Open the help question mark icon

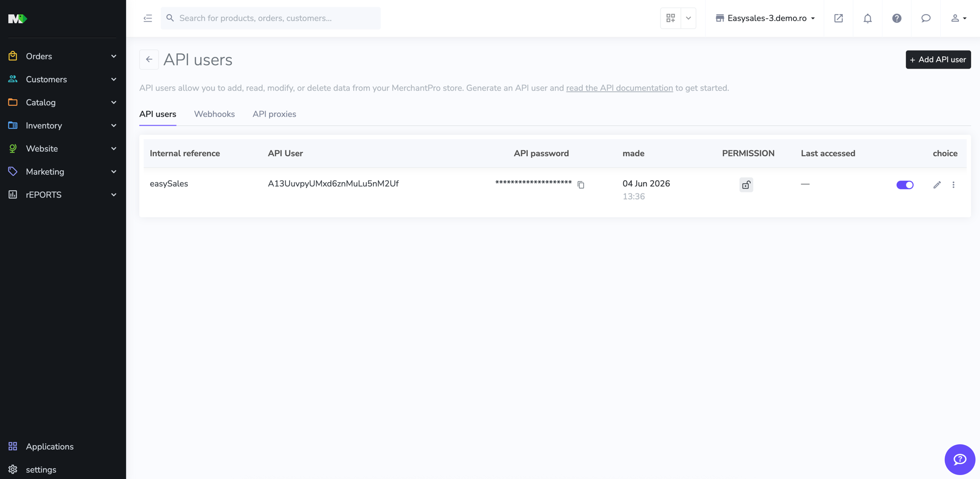coord(897,18)
